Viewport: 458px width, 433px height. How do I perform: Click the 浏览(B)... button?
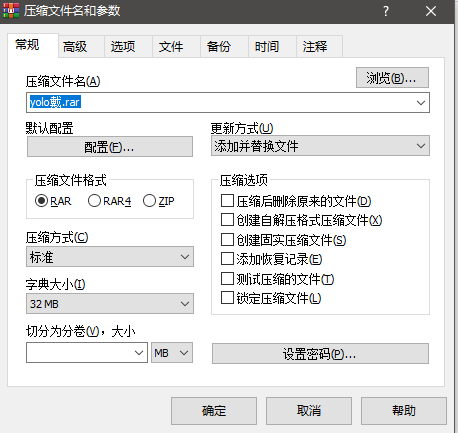click(392, 78)
